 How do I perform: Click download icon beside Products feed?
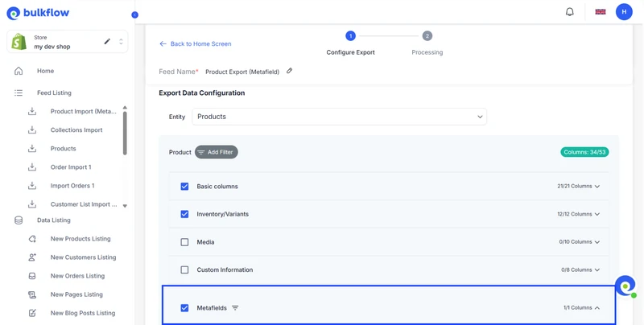[x=32, y=149]
